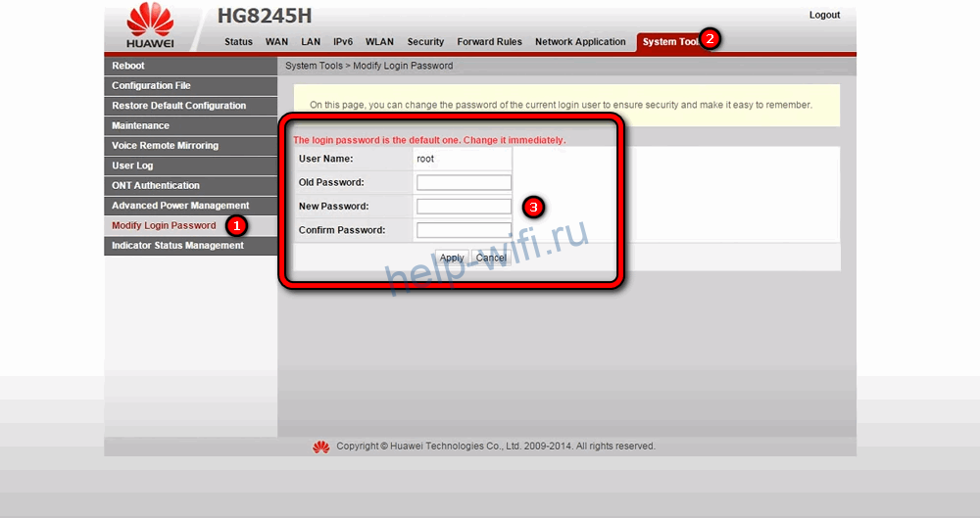Image resolution: width=980 pixels, height=518 pixels.
Task: Open the Reboot sidebar item
Action: coord(191,66)
